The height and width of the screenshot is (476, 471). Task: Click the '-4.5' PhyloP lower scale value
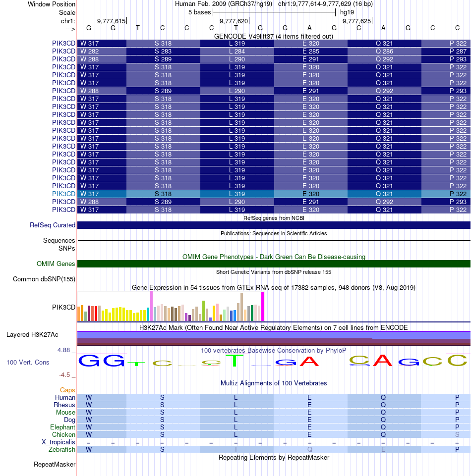(64, 375)
